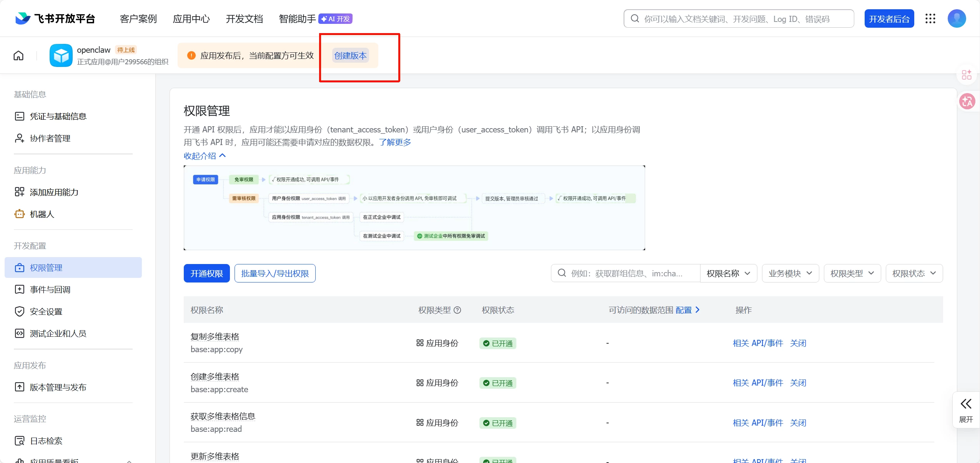Open the 权限类型 dropdown filter
Image resolution: width=980 pixels, height=463 pixels.
point(852,273)
